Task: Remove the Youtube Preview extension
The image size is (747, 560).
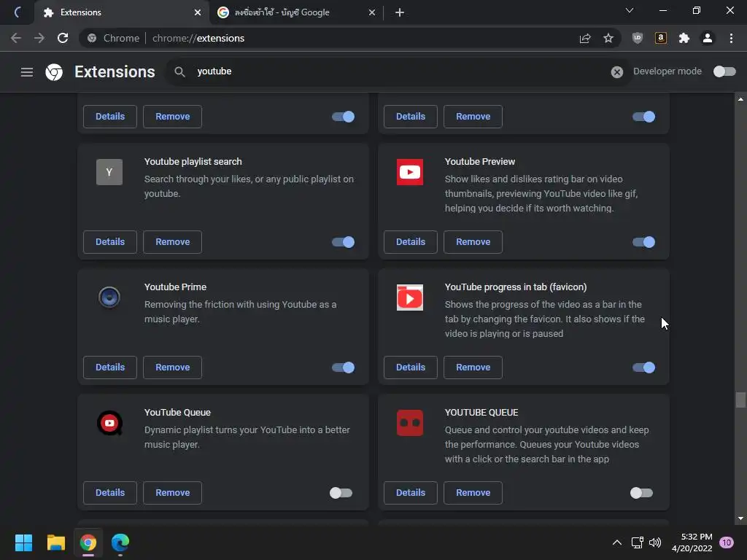Action: pos(473,242)
